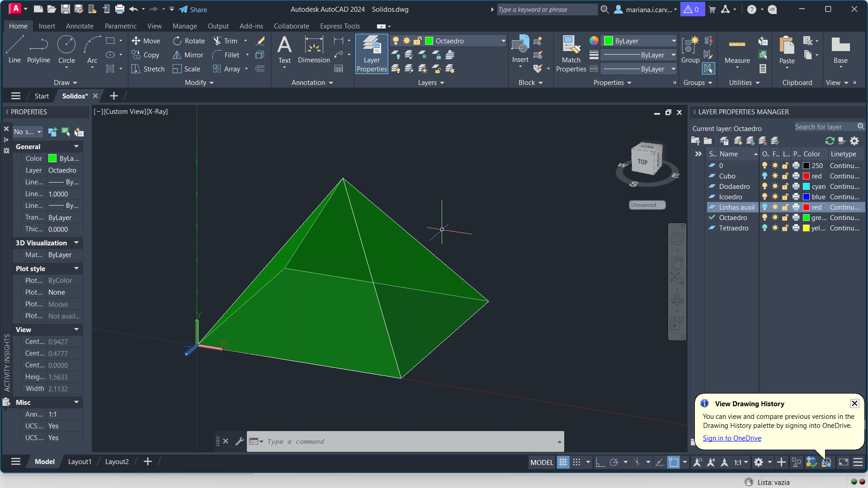Select the Circle drawing tool
868x488 pixels.
66,45
